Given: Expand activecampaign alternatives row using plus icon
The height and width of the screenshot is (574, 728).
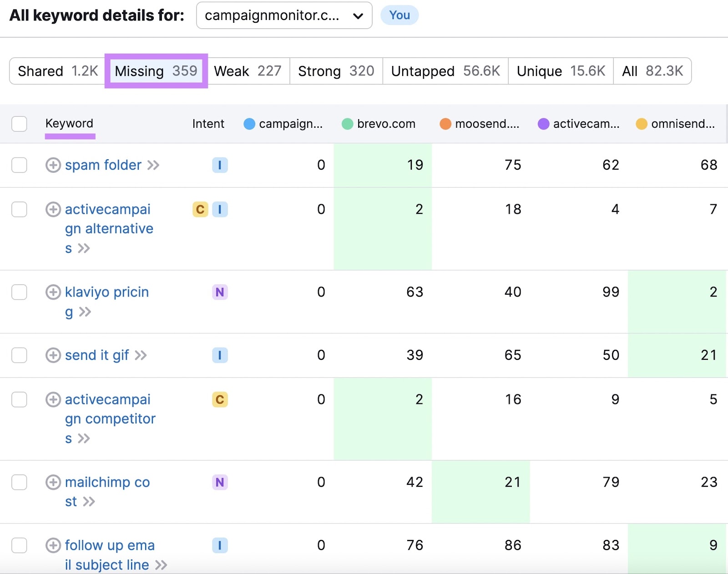Looking at the screenshot, I should tap(53, 209).
